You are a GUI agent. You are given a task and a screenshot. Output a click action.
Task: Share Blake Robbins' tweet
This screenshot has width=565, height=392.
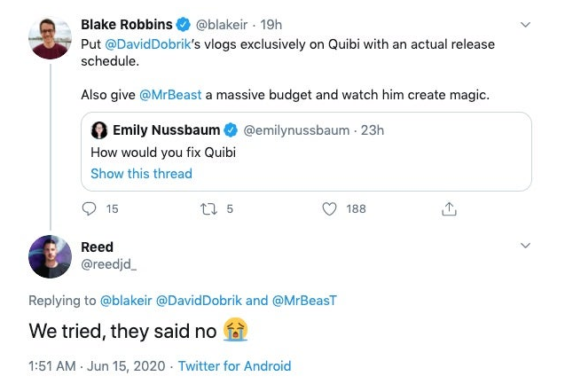[x=449, y=209]
